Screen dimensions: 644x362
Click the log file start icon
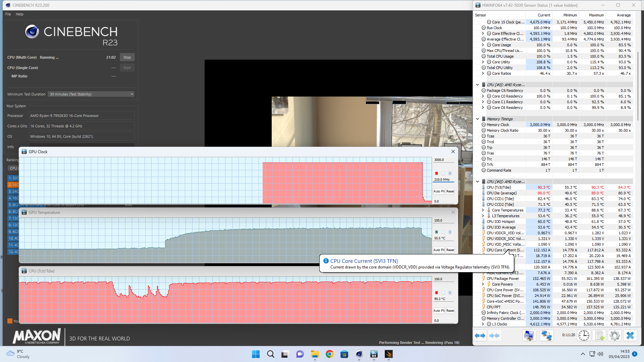pyautogui.click(x=599, y=336)
